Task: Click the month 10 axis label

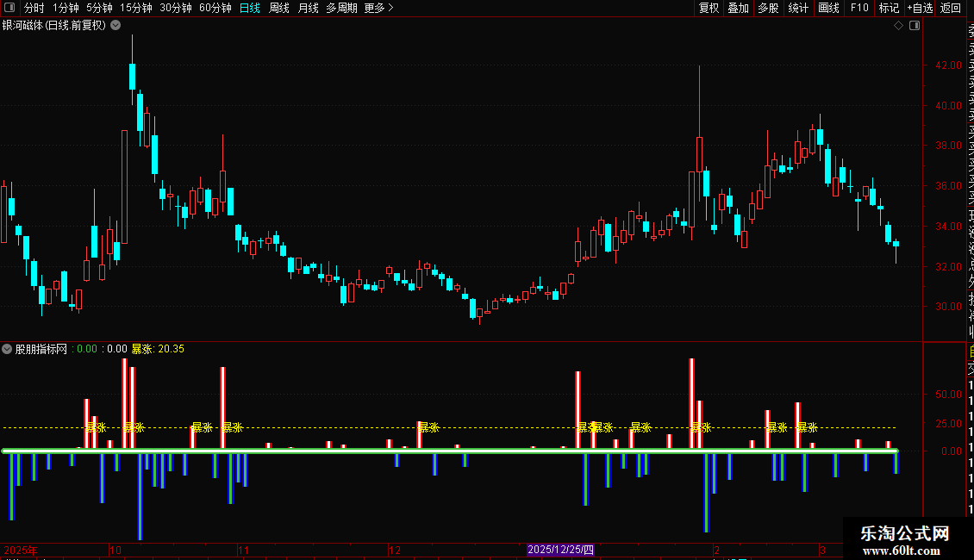Action: pyautogui.click(x=115, y=550)
